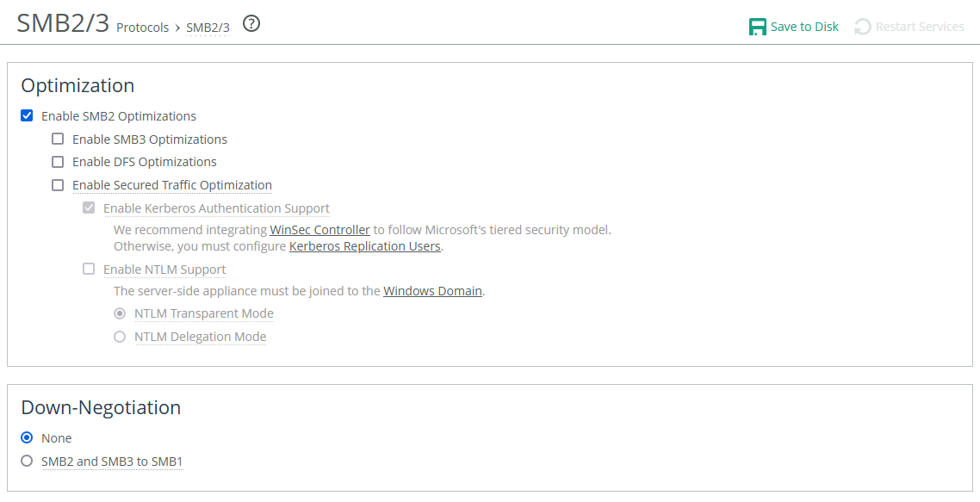Click Protocols in the breadcrumb
Viewport: 980px width, 502px height.
point(143,28)
